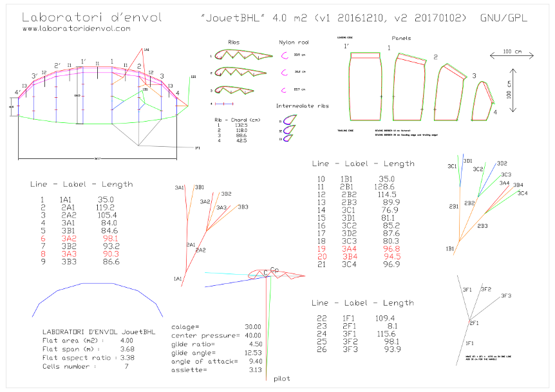This screenshot has height=392, width=555.
Task: Select the panel 1' outline drawing
Action: point(365,86)
